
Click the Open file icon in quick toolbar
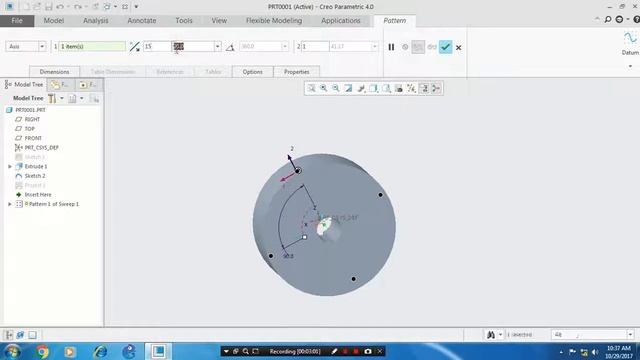pos(37,7)
